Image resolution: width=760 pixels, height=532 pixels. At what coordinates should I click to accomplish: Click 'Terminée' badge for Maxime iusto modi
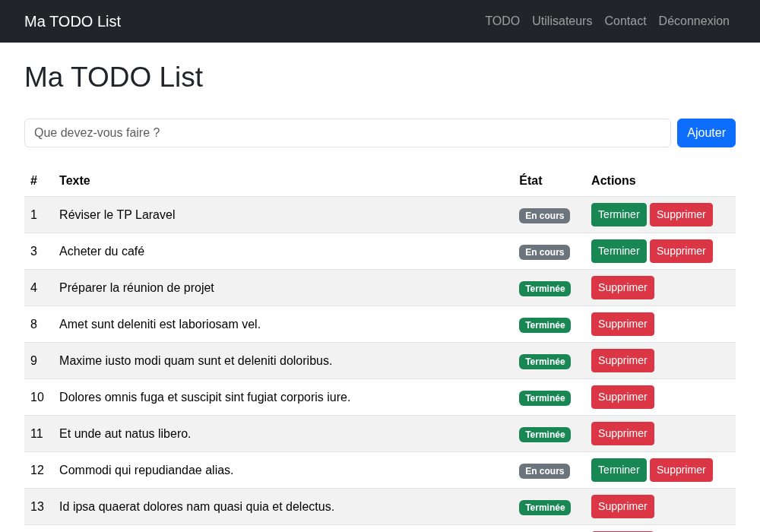tap(545, 362)
